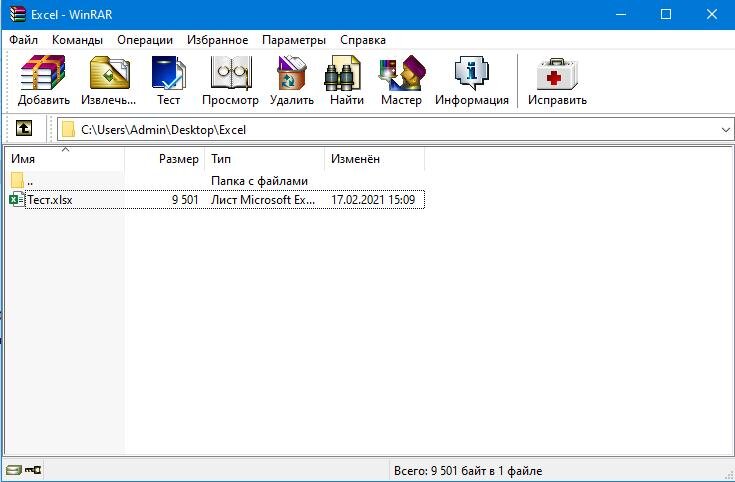This screenshot has width=735, height=482.
Task: Click the drive icon in status bar
Action: coord(14,469)
